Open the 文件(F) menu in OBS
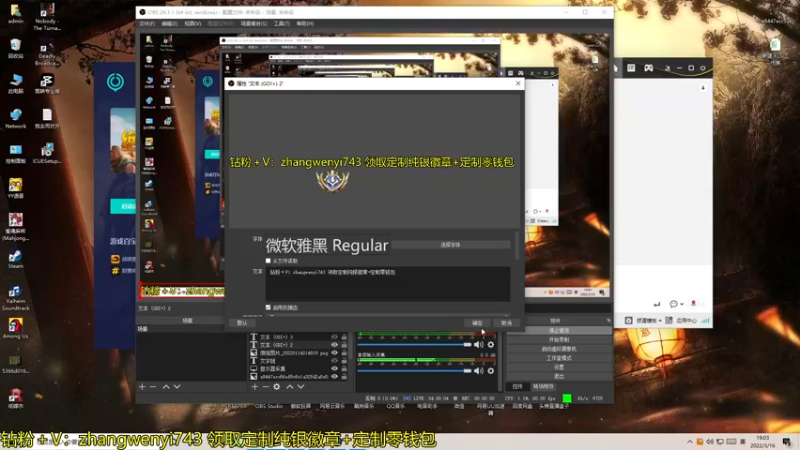Viewport: 800px width, 450px height. (x=147, y=23)
